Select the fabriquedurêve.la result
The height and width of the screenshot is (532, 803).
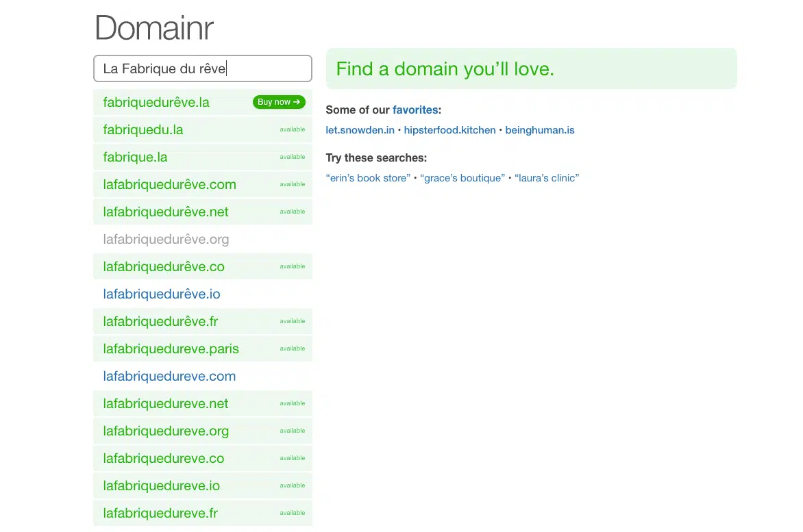(156, 103)
